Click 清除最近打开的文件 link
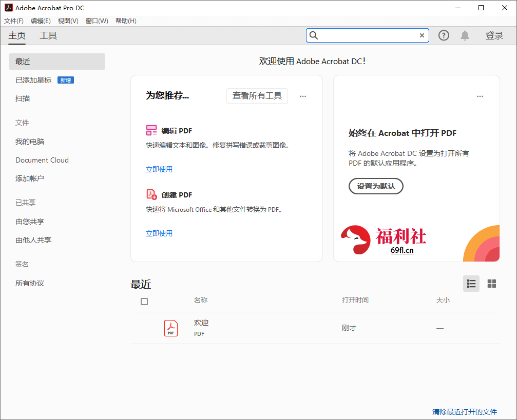517x420 pixels. (464, 412)
